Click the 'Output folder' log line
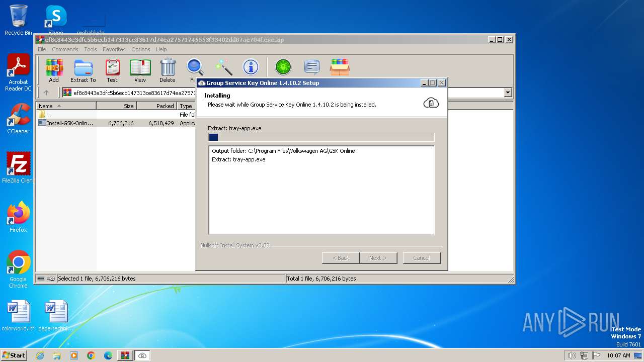Image resolution: width=644 pixels, height=362 pixels. [283, 151]
